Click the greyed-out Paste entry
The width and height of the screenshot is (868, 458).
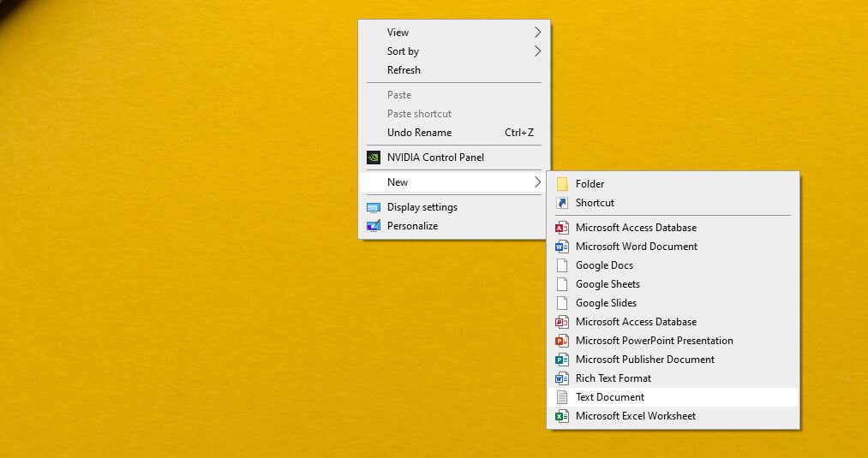(x=454, y=95)
